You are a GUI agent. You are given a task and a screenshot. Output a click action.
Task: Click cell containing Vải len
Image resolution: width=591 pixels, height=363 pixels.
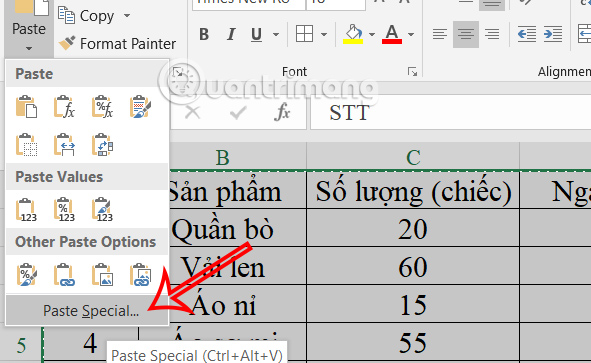click(x=238, y=267)
